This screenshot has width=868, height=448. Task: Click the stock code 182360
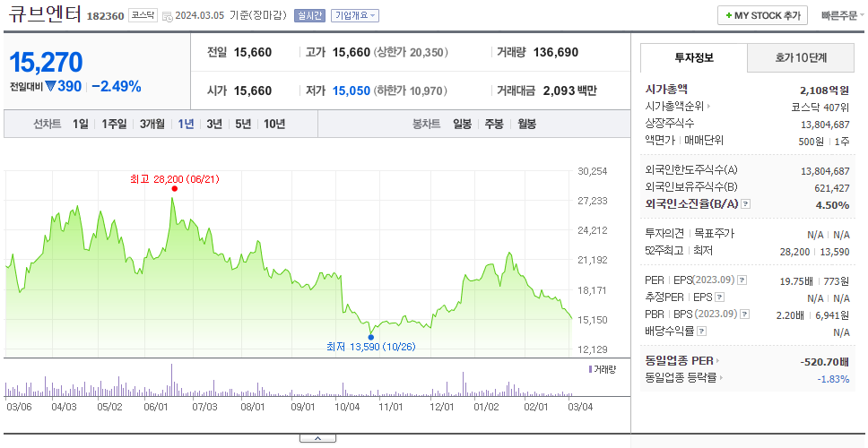coord(105,16)
